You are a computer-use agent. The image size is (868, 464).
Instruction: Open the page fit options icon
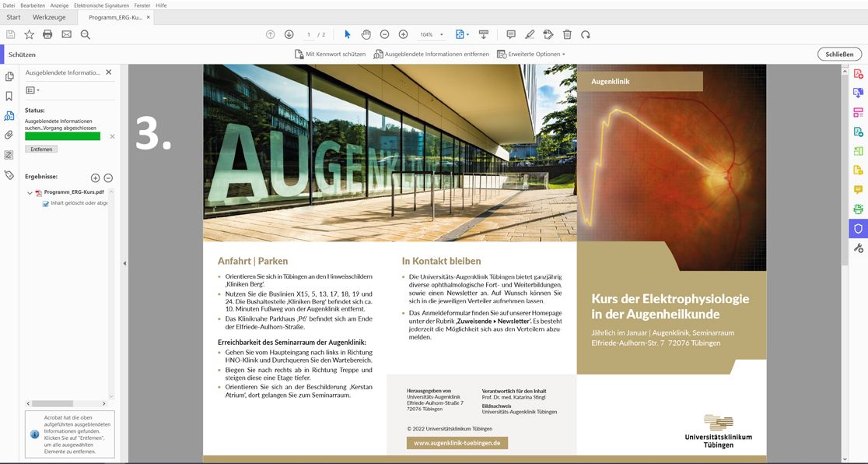click(460, 34)
